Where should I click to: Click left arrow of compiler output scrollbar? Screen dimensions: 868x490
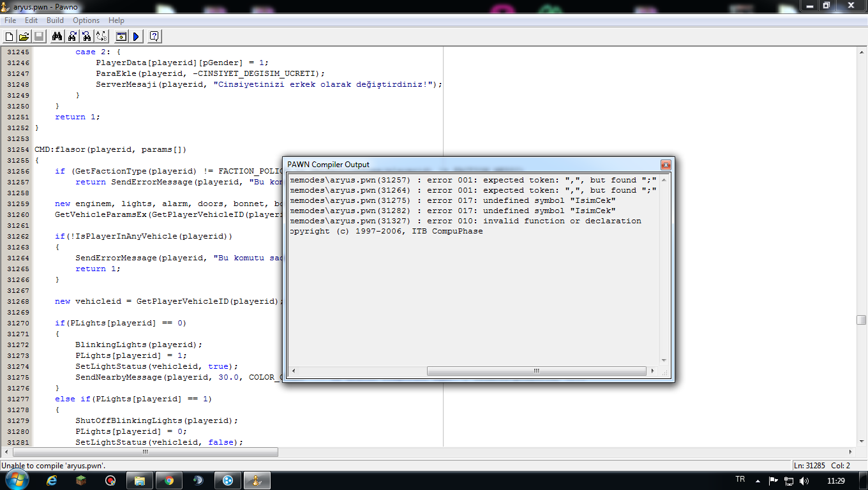293,371
